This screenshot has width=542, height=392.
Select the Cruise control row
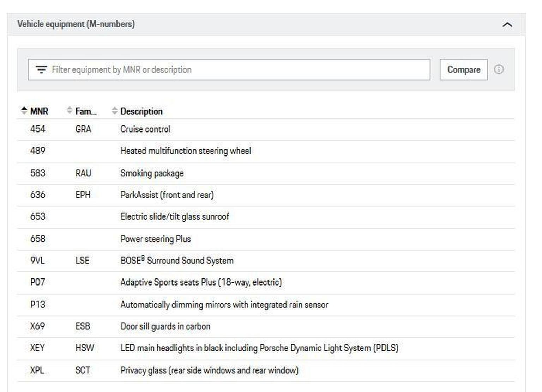266,129
